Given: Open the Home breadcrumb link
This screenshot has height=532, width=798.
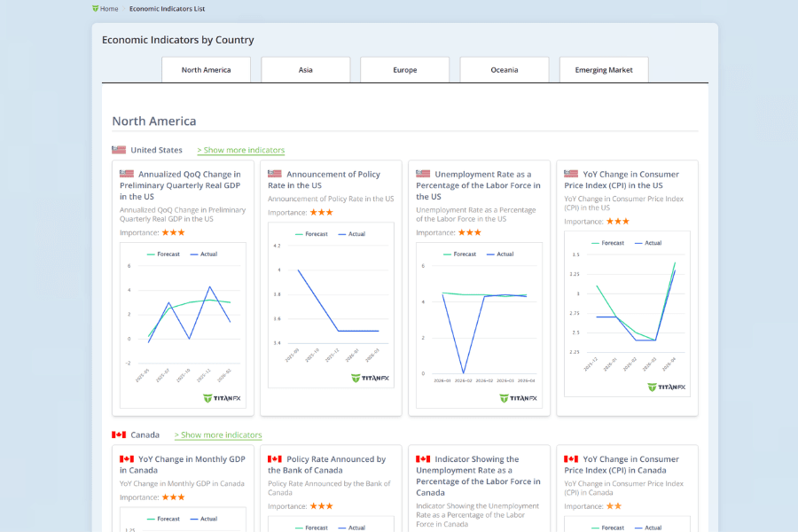Looking at the screenshot, I should 109,9.
